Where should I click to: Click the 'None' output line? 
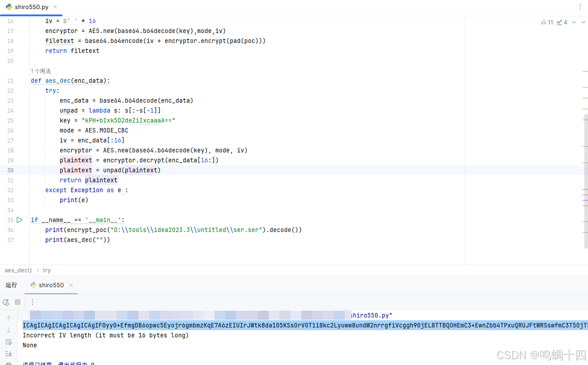click(x=30, y=345)
